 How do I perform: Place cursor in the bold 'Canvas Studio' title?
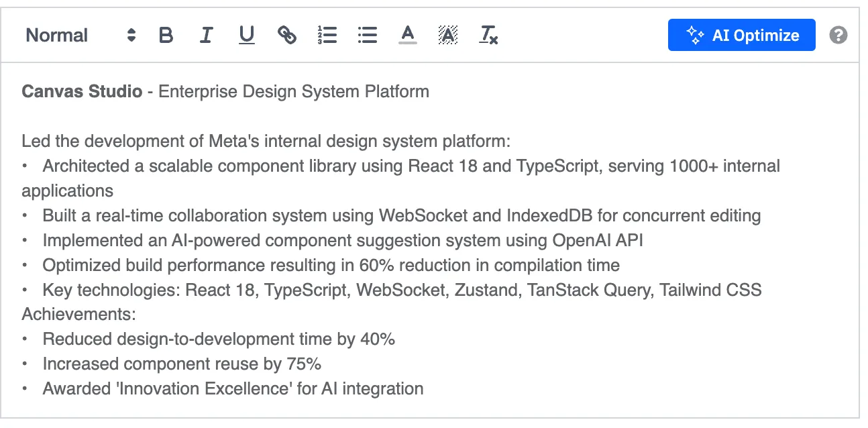click(82, 91)
